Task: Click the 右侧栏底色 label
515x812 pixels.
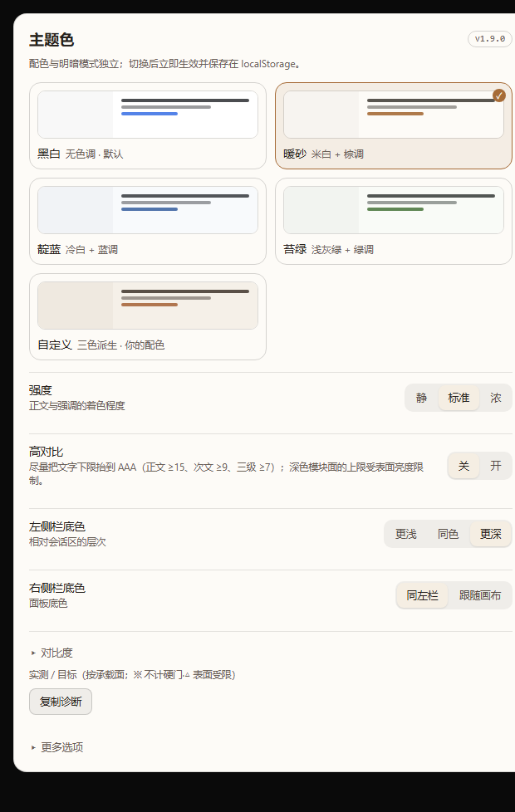Action: 57,588
